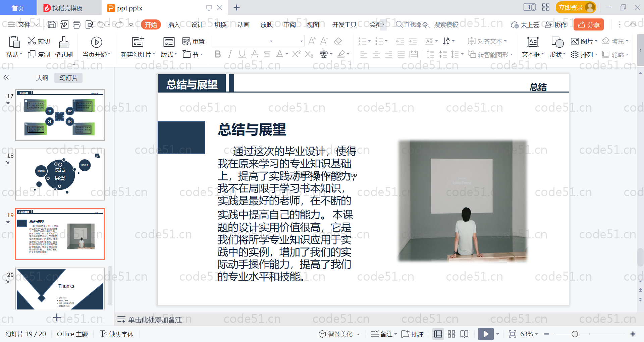Click the Save icon in quick toolbar

pos(52,24)
